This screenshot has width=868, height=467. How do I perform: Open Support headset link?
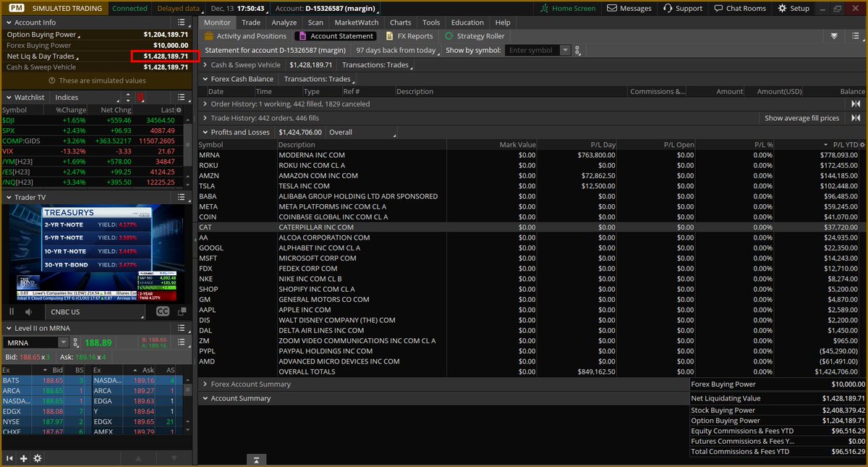(x=682, y=8)
